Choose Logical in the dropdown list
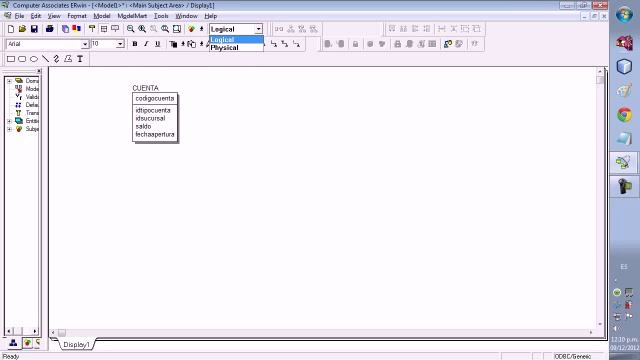This screenshot has height=360, width=640. click(236, 40)
